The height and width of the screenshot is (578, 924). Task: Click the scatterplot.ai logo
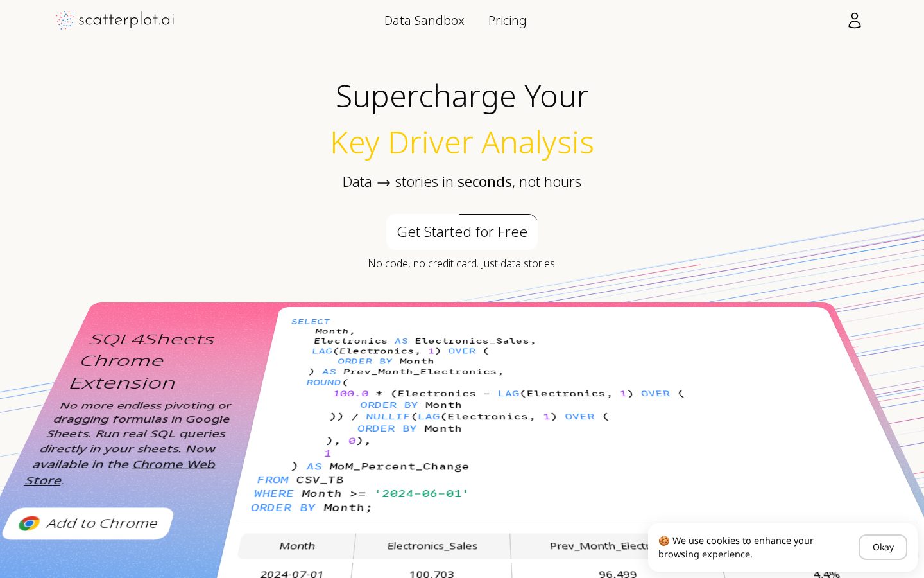pyautogui.click(x=115, y=20)
